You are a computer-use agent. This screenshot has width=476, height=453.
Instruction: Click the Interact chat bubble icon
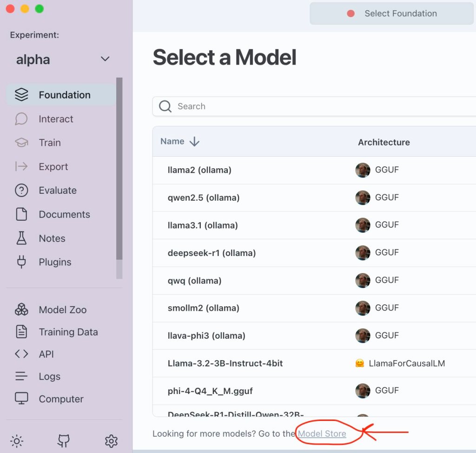coord(21,119)
